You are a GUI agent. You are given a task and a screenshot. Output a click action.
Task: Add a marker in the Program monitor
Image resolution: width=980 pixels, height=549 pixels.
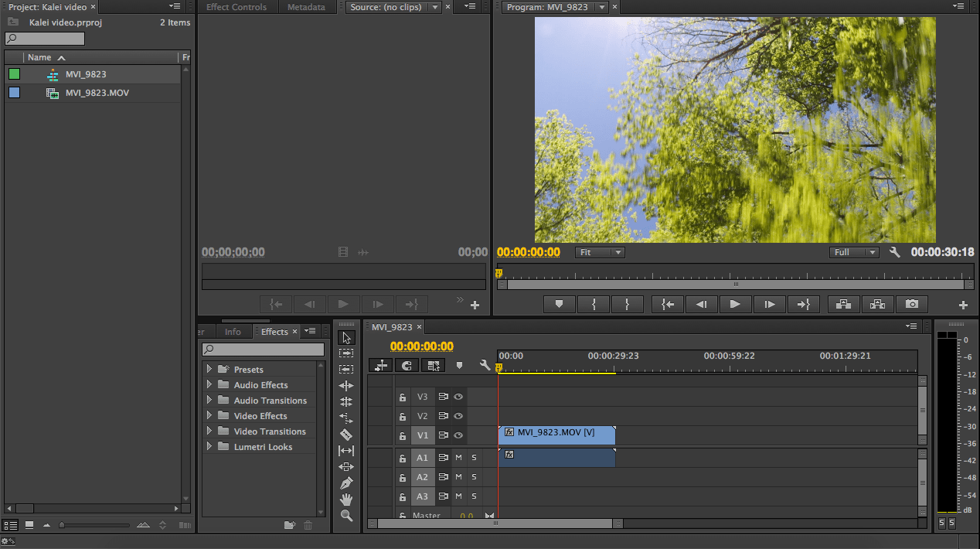tap(559, 304)
